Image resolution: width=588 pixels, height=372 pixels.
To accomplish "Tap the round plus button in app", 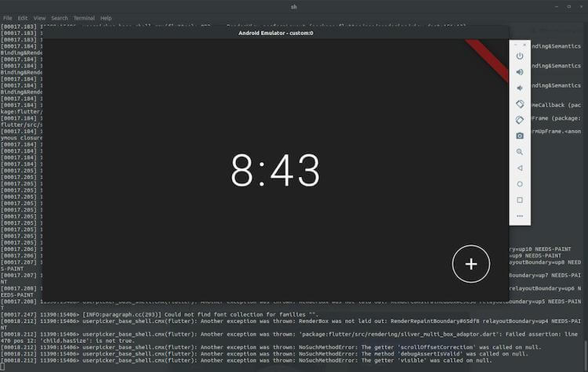I will (x=470, y=265).
